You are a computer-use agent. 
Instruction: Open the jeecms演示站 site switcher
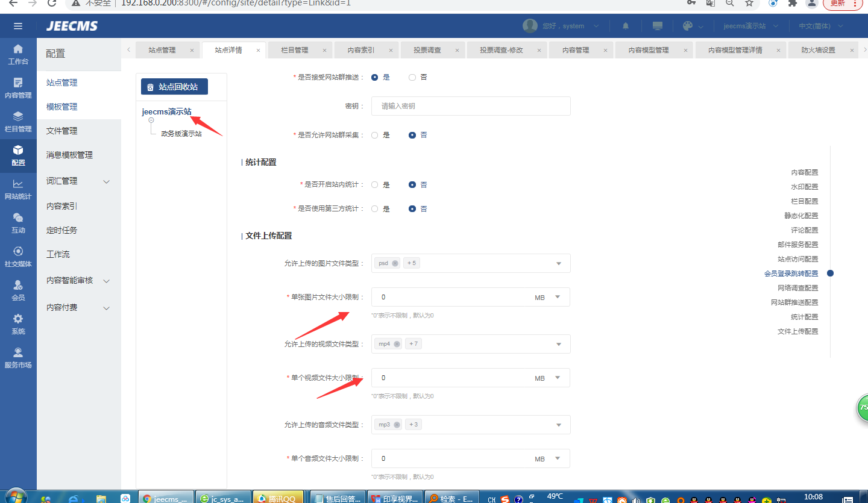point(751,26)
